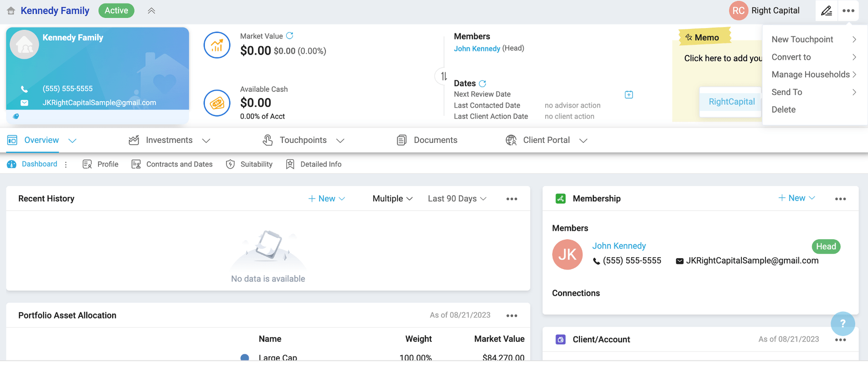Click the add date plus icon
The height and width of the screenshot is (365, 868).
(628, 95)
